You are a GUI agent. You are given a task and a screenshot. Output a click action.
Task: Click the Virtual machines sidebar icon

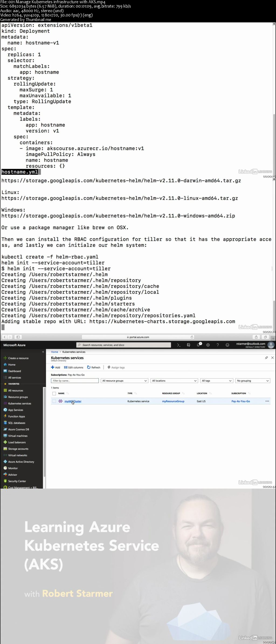5,436
